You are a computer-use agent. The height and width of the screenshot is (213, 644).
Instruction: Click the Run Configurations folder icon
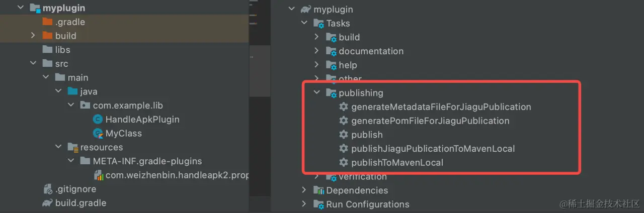(318, 204)
